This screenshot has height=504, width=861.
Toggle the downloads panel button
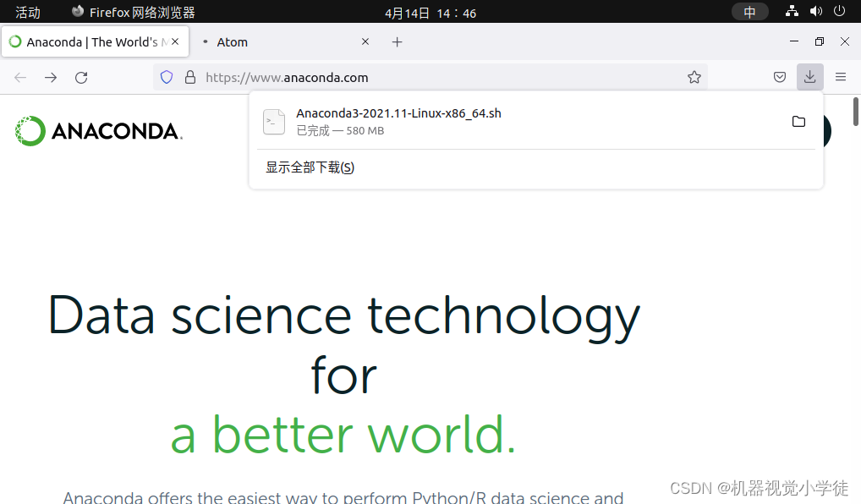tap(810, 77)
